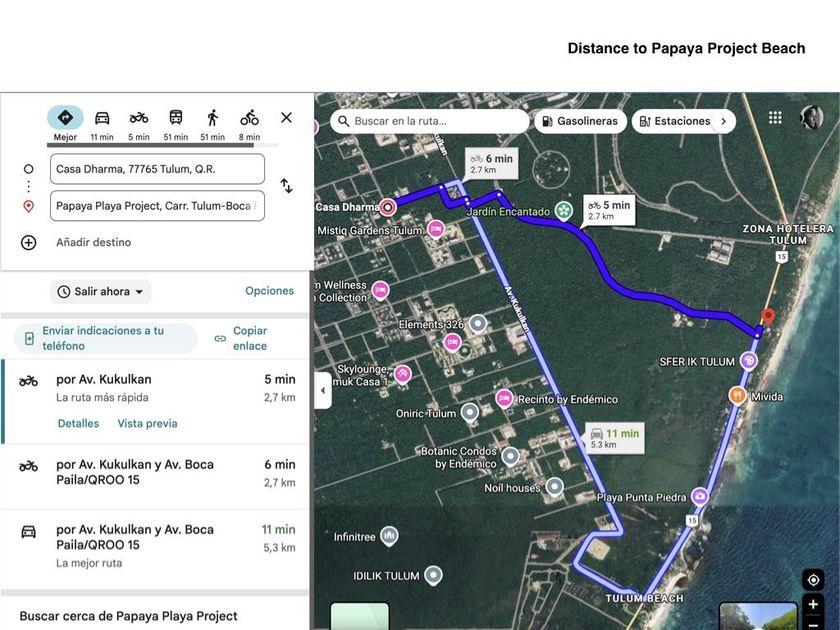The height and width of the screenshot is (630, 840).
Task: Click the red destination pin on the map
Action: click(768, 316)
